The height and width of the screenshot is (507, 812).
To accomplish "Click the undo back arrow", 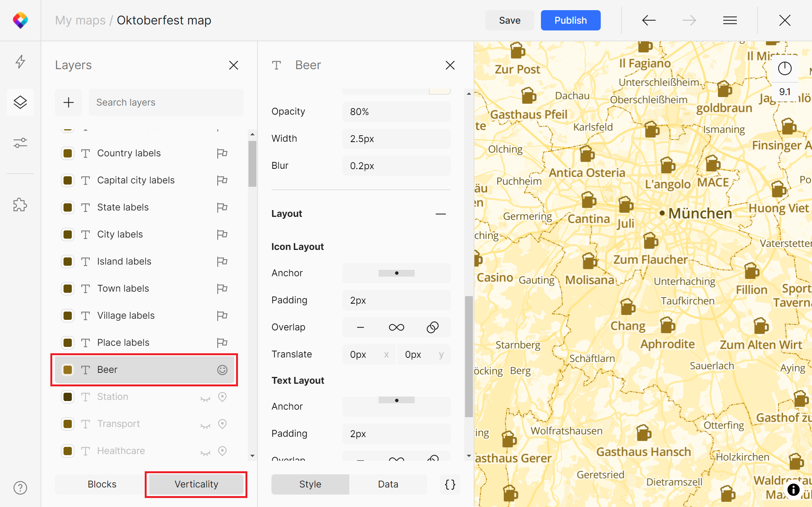I will (x=648, y=20).
